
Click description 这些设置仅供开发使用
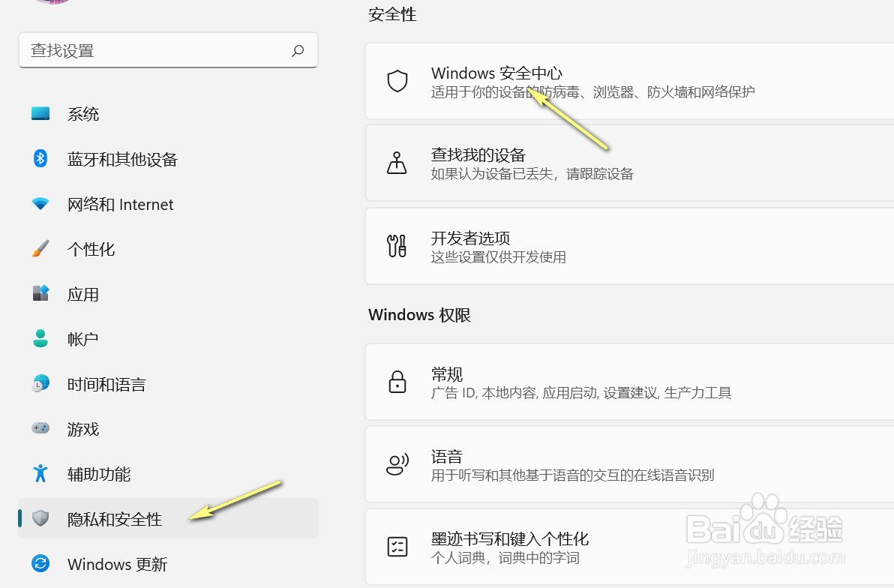click(x=498, y=257)
